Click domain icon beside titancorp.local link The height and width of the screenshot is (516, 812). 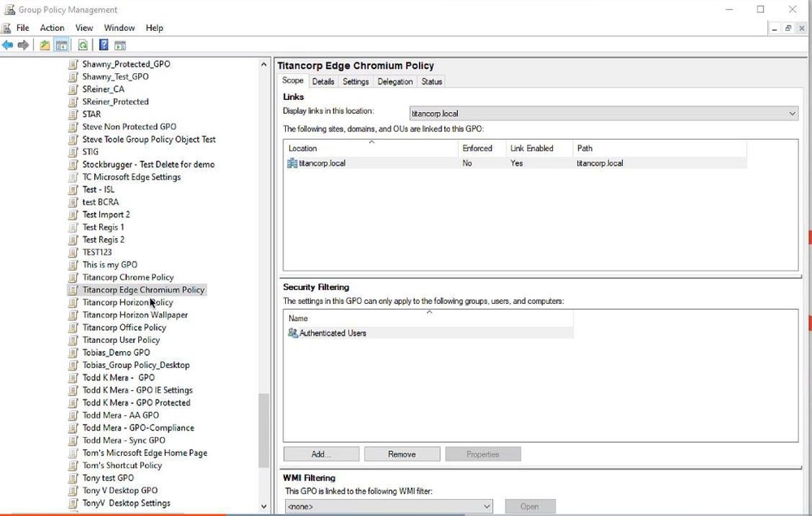point(292,163)
